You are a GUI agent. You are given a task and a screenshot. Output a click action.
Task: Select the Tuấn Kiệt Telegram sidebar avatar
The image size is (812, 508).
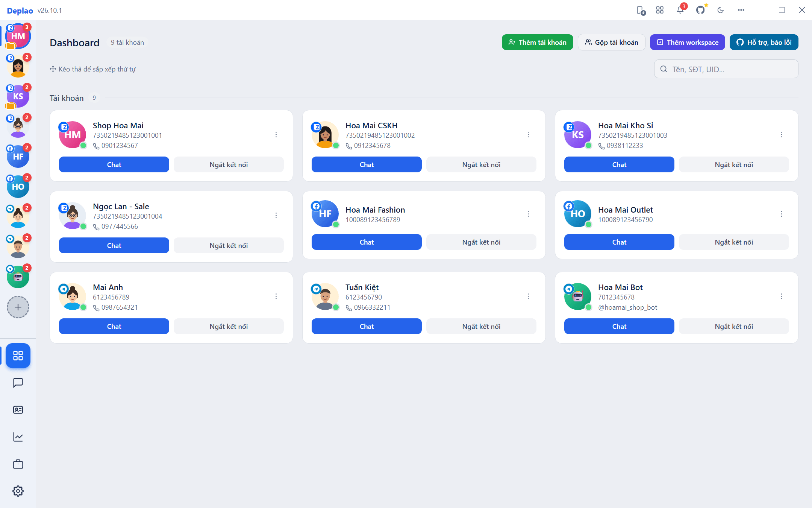(x=18, y=247)
